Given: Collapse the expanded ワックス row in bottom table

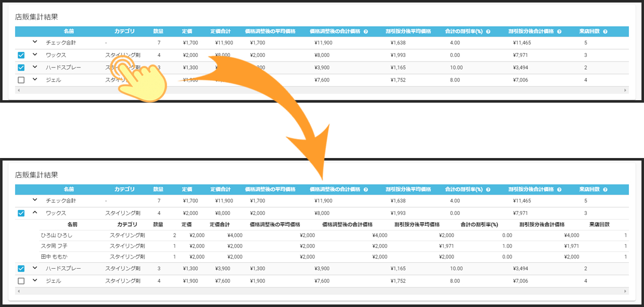Looking at the screenshot, I should point(35,212).
